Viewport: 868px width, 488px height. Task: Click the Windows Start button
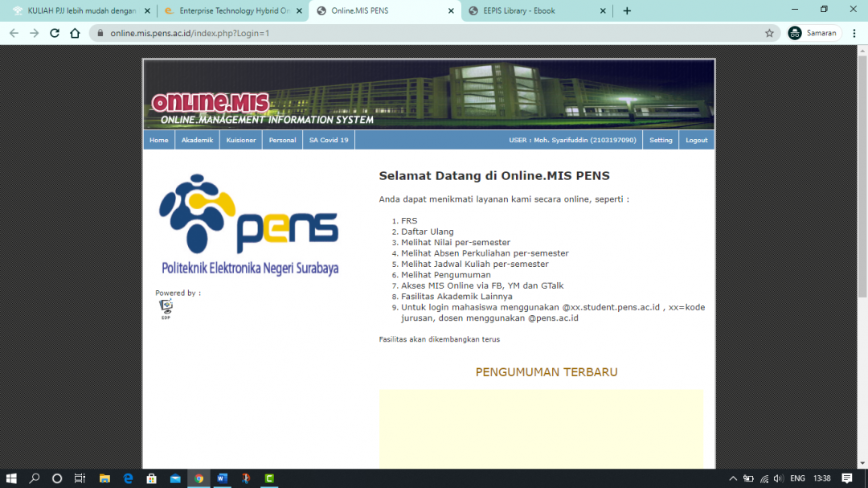(10, 478)
